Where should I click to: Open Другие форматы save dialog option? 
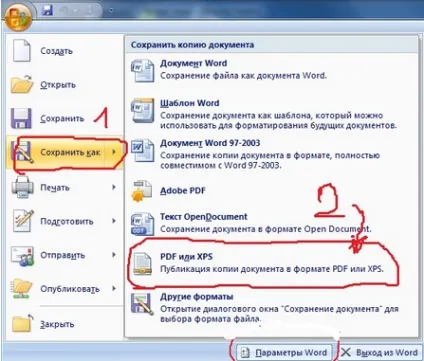point(272,307)
